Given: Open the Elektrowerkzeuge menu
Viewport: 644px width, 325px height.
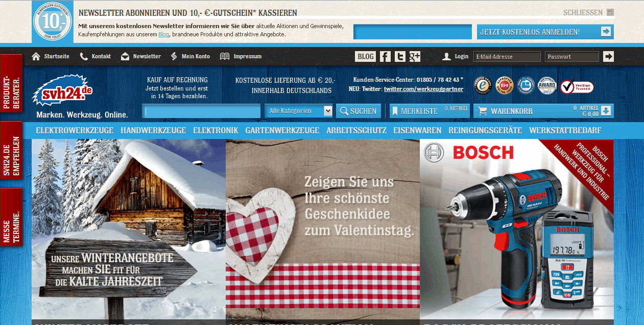Looking at the screenshot, I should (x=75, y=130).
